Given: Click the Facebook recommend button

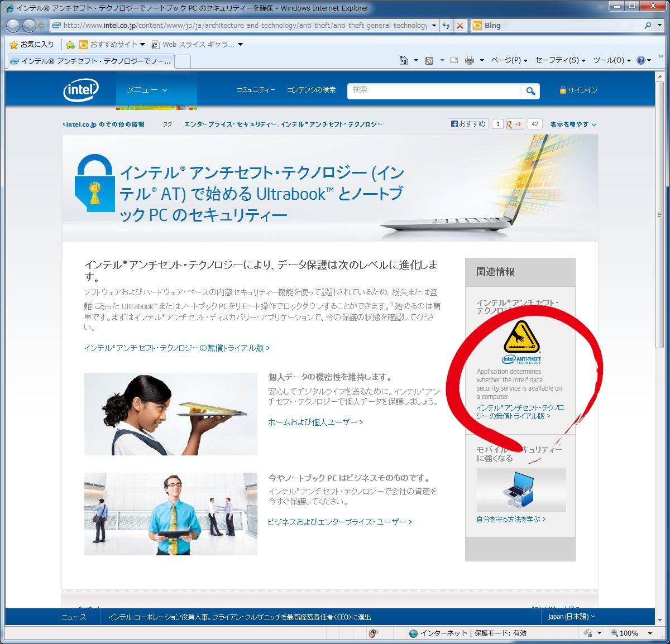Looking at the screenshot, I should pos(468,124).
